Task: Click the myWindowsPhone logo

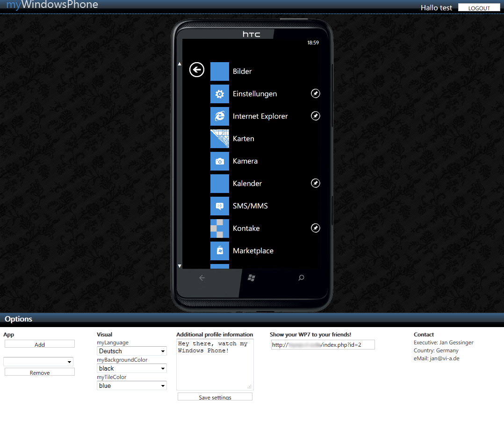Action: [52, 5]
